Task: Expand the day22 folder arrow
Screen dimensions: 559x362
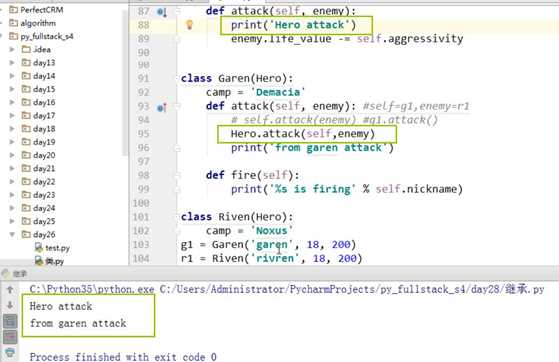Action: tap(12, 182)
